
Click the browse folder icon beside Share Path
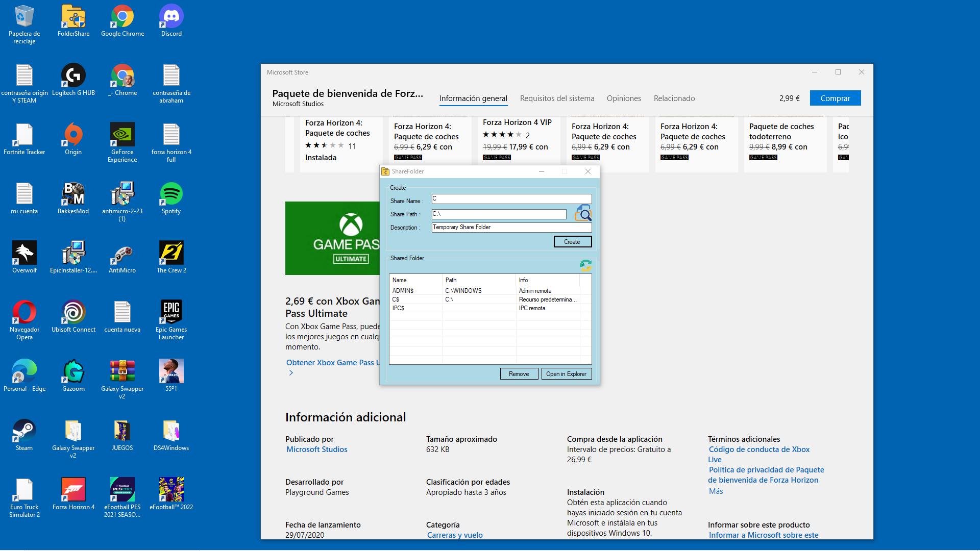pyautogui.click(x=583, y=213)
